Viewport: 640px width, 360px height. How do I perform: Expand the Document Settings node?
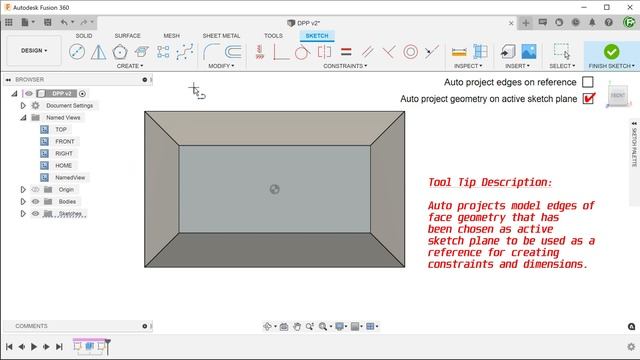[x=23, y=105]
